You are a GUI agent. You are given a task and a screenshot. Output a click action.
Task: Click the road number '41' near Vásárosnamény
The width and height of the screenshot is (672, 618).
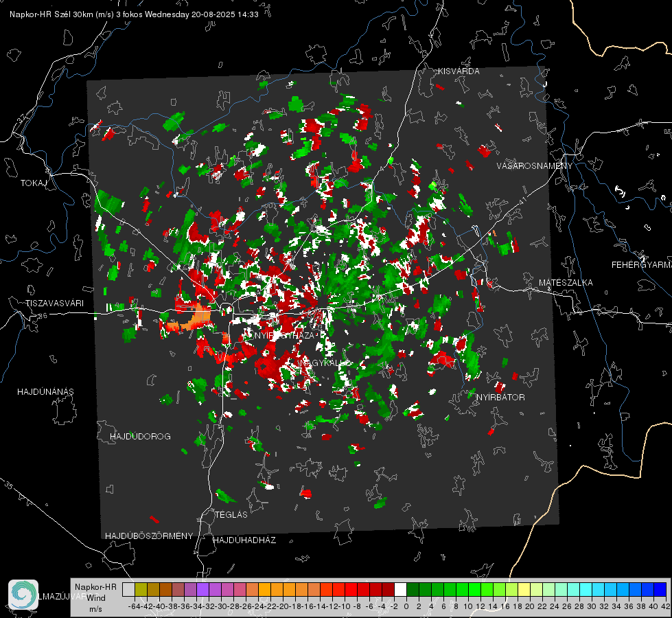[x=522, y=201]
